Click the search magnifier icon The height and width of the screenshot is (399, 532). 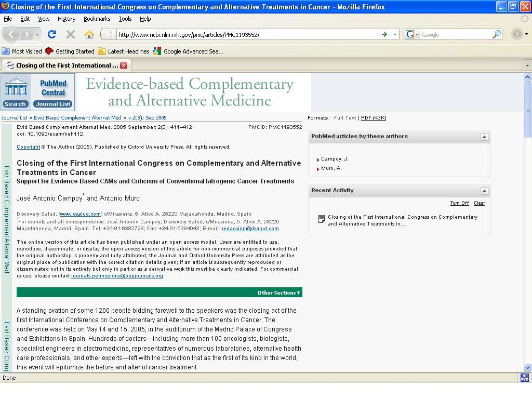coord(496,34)
